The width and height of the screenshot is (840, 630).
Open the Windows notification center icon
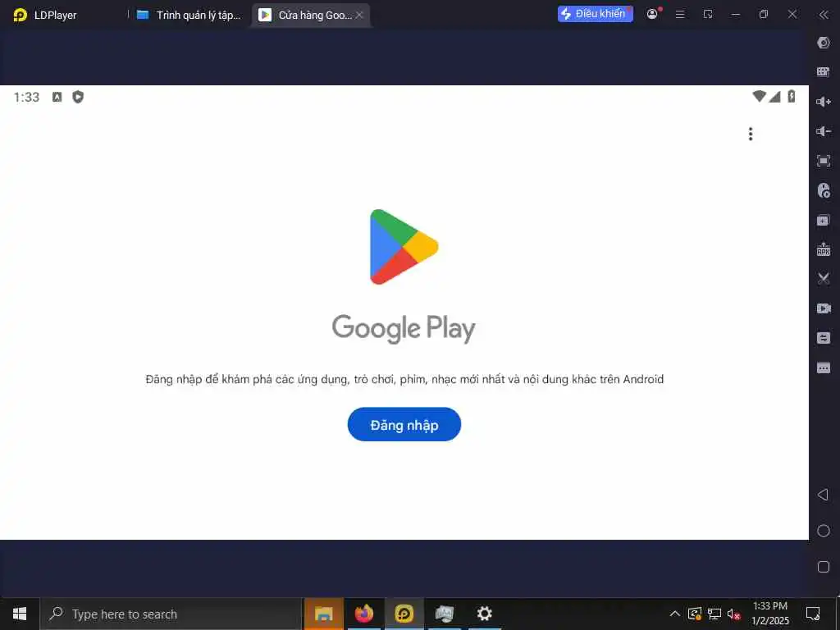[813, 614]
